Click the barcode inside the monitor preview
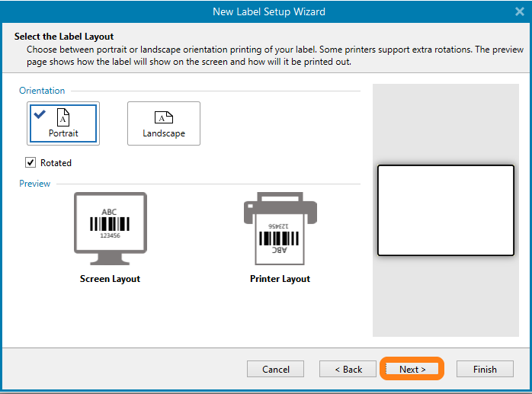Screen dimensions: 532x394 click(111, 224)
